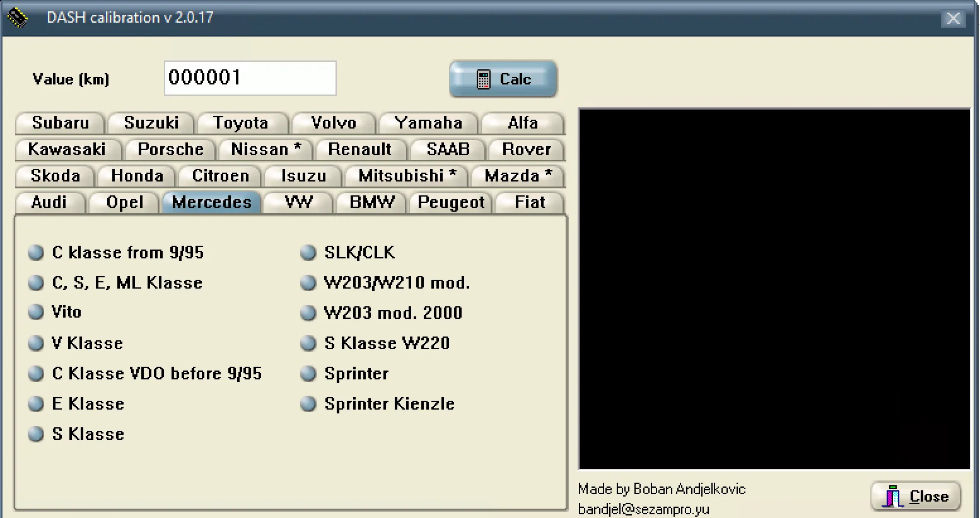Switch to the Rover tab
The image size is (980, 518).
(x=527, y=149)
